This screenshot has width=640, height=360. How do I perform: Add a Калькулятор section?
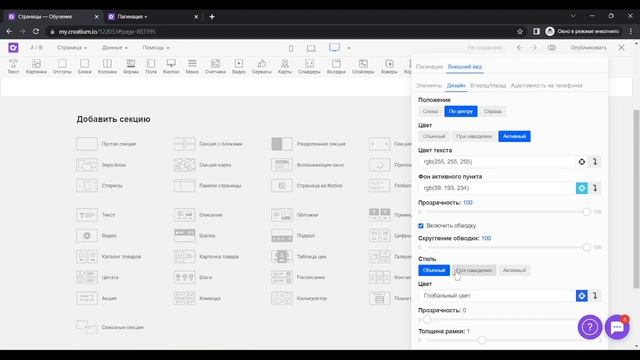pyautogui.click(x=300, y=298)
